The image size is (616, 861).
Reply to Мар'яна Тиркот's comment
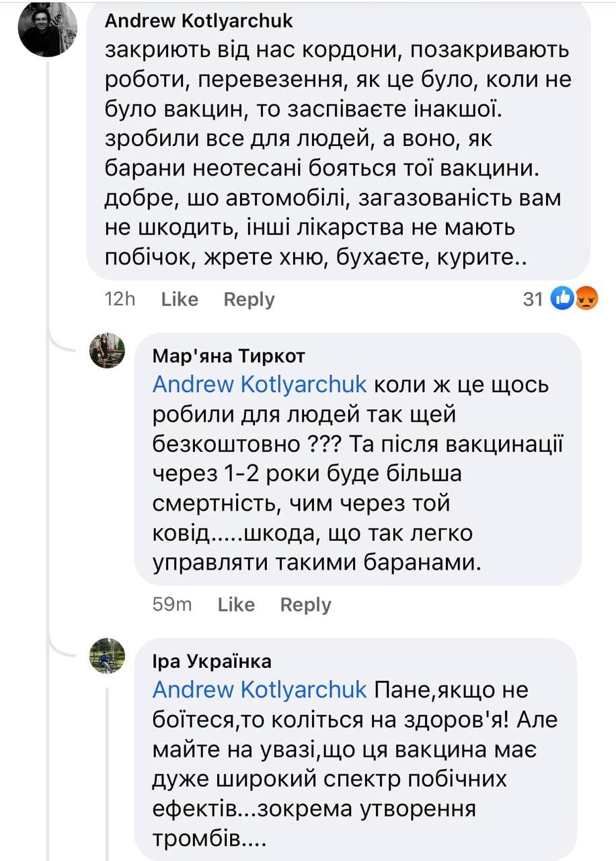tap(305, 605)
